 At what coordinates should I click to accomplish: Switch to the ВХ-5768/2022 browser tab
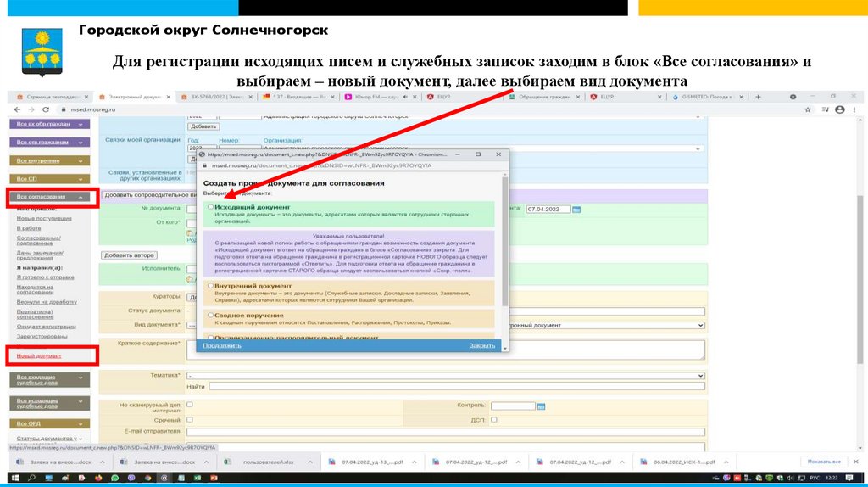(217, 97)
